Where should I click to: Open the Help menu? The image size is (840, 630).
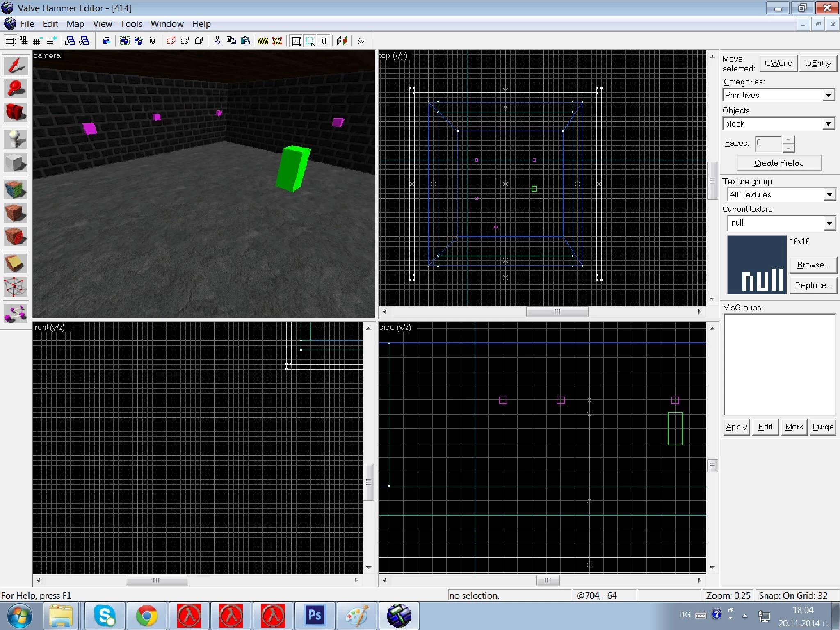click(x=201, y=24)
